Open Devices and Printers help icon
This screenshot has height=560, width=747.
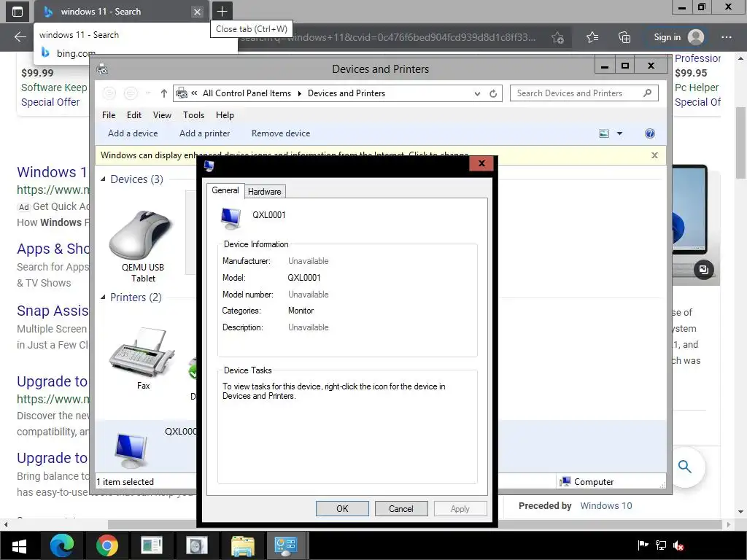[650, 133]
